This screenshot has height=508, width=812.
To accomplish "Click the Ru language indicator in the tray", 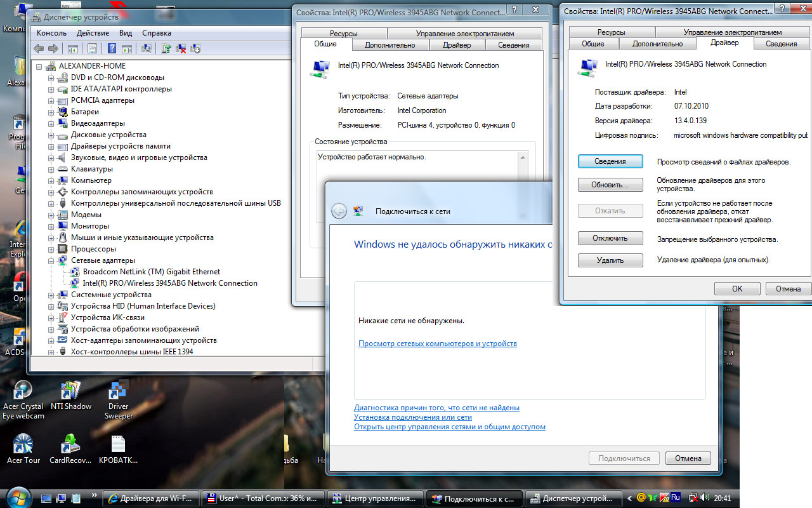I will click(676, 498).
